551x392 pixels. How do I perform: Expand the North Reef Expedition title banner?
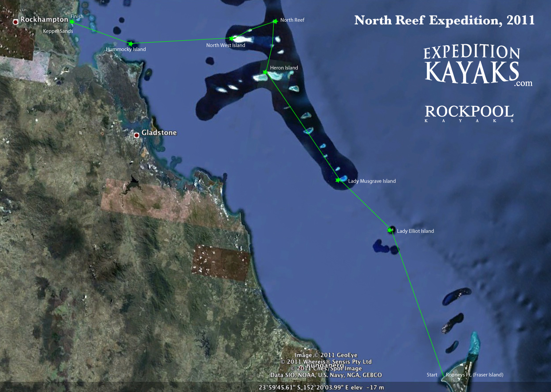tap(444, 20)
